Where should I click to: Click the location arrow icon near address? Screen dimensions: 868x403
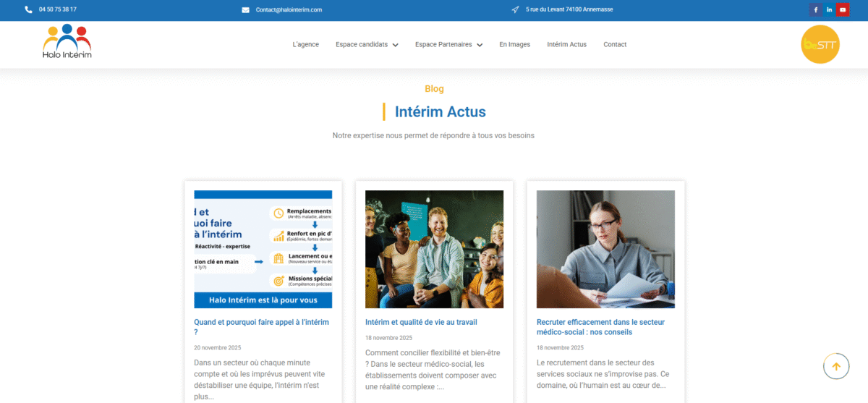coord(516,9)
